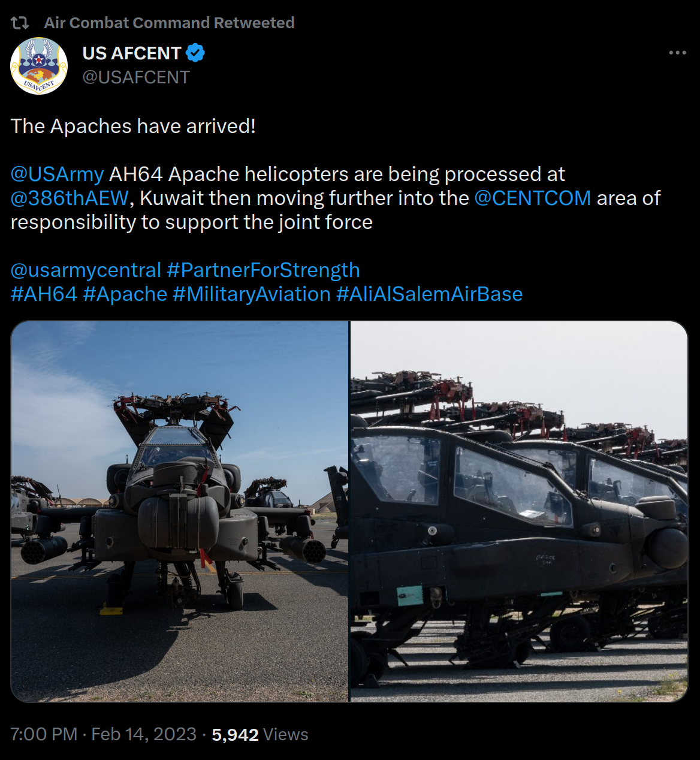This screenshot has height=760, width=700.
Task: Click the blue verified badge icon
Action: click(195, 53)
